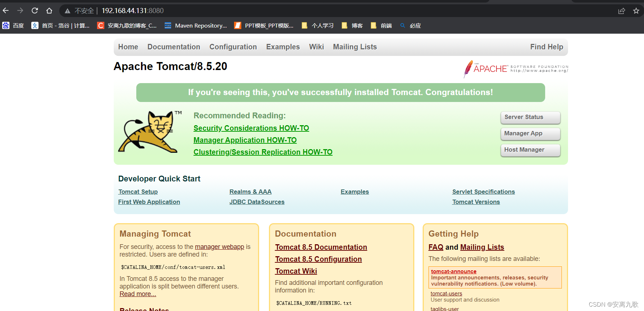Open Find Help in the top navigation
This screenshot has height=311, width=644.
547,47
